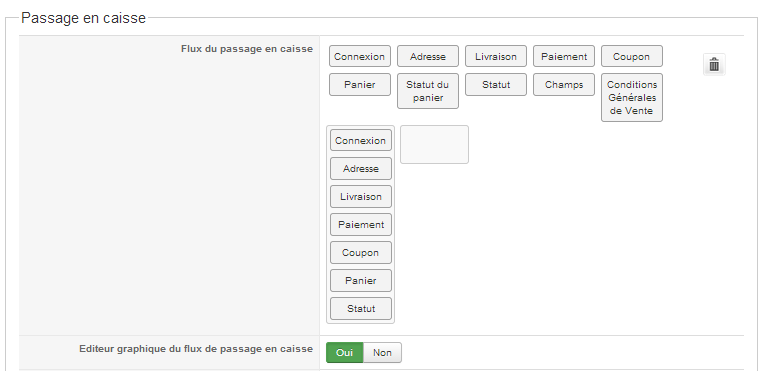Click the Paiement block in top palette
766x371 pixels.
point(564,56)
